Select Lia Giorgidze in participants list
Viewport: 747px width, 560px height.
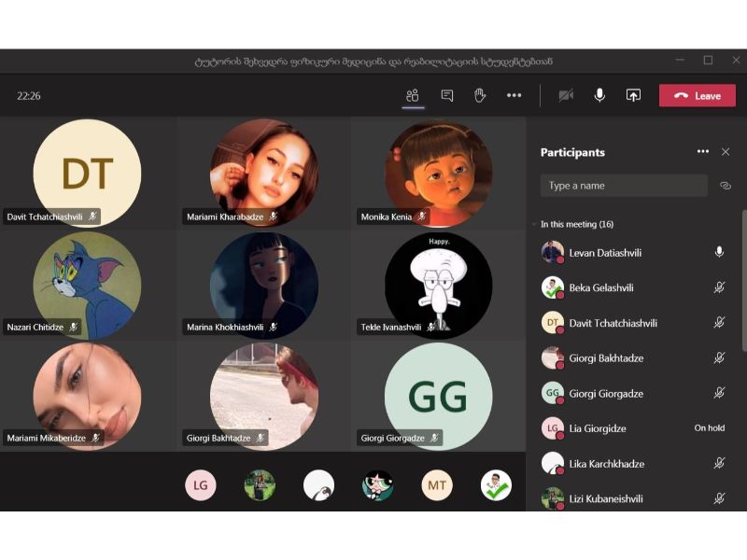coord(634,428)
